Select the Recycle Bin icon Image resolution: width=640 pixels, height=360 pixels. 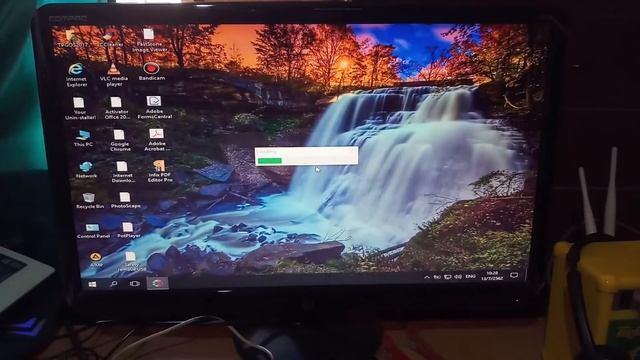(x=89, y=200)
